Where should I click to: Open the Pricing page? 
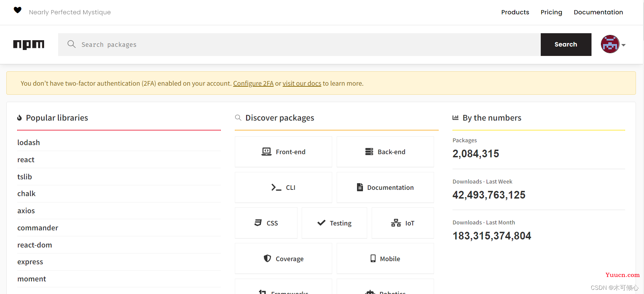[x=551, y=12]
